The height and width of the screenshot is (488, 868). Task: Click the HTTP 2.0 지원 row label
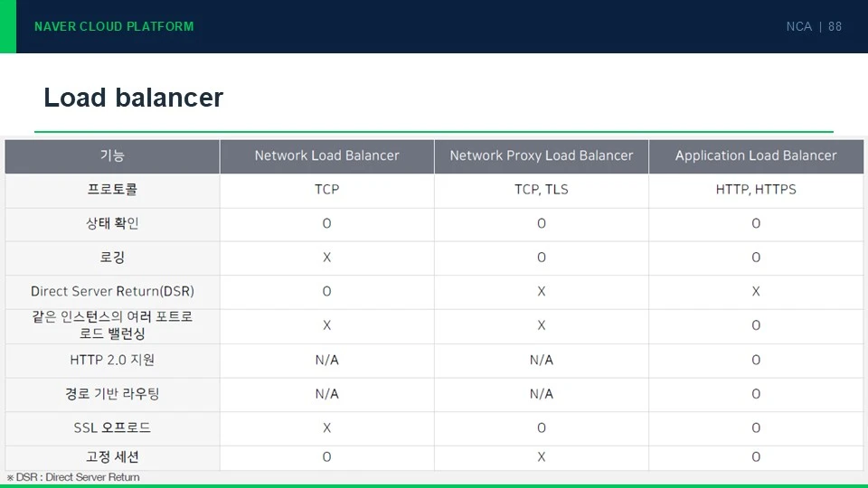(x=112, y=360)
